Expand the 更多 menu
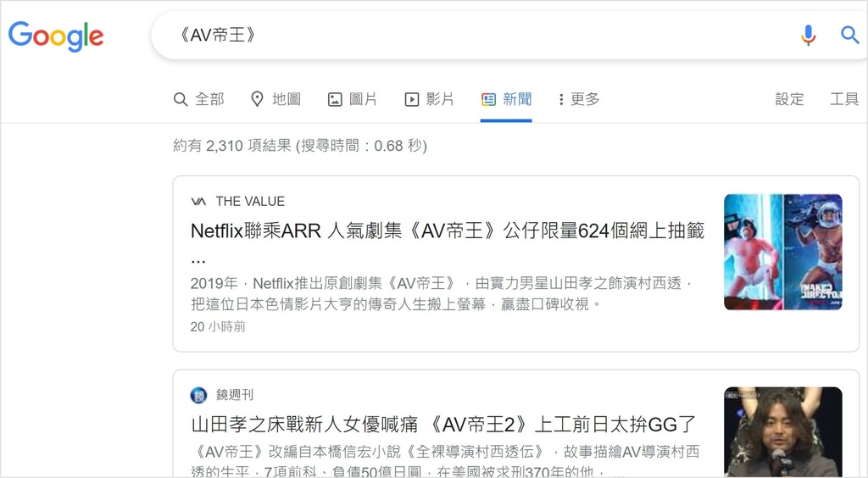 [x=579, y=99]
